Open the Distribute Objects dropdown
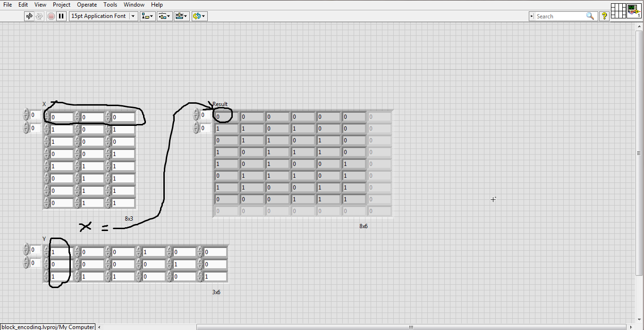 [164, 16]
